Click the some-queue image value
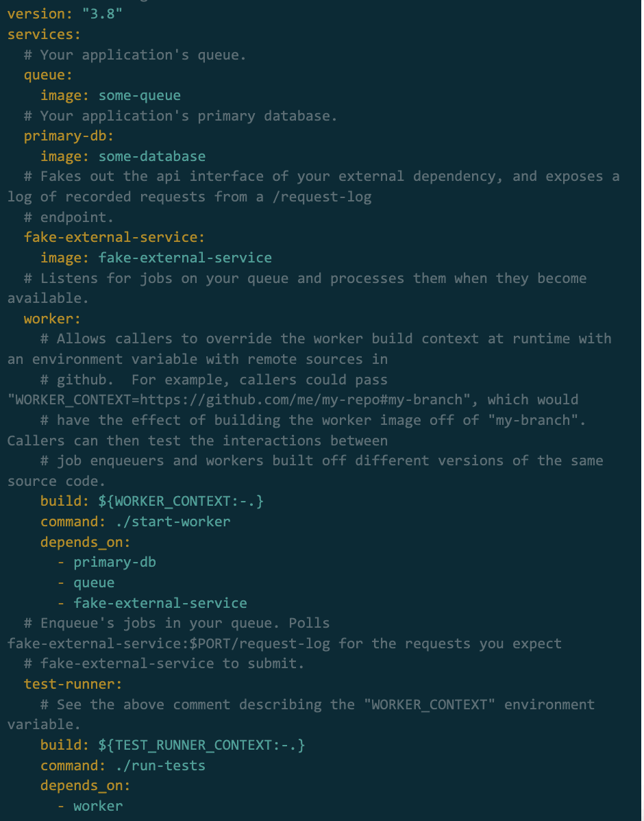Image resolution: width=644 pixels, height=821 pixels. pos(139,95)
